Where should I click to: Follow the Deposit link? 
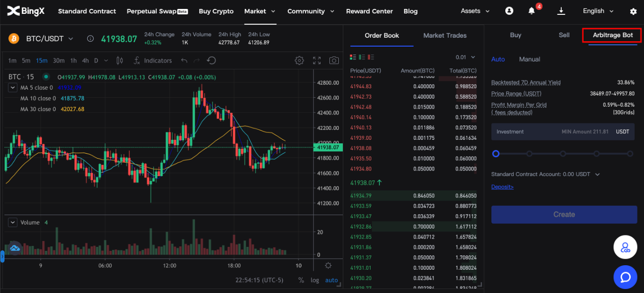[x=502, y=187]
